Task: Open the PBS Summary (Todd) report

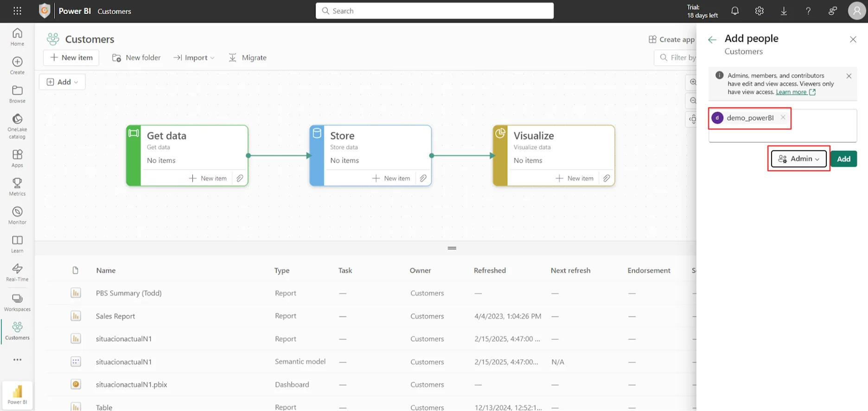Action: point(128,293)
